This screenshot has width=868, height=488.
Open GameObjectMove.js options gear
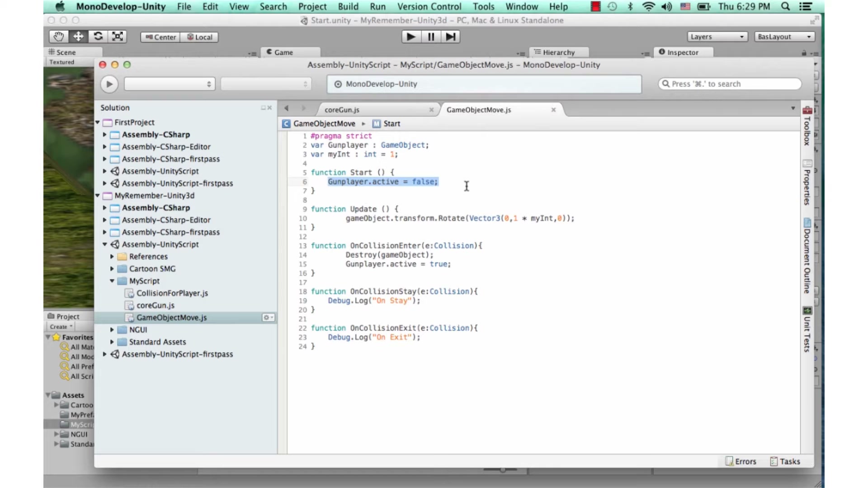click(x=268, y=318)
